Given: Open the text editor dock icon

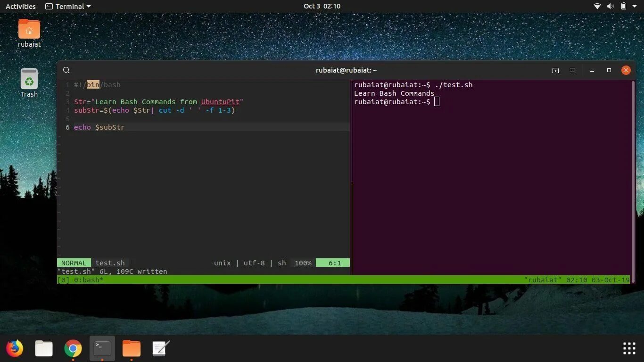Looking at the screenshot, I should coord(161,348).
